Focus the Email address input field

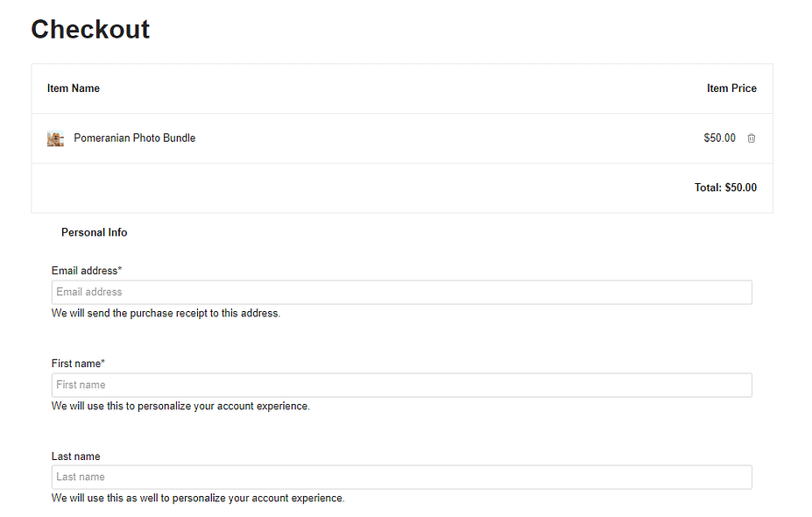(402, 292)
